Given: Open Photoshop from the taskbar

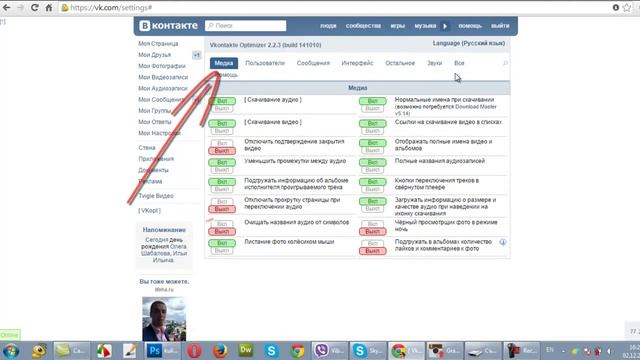Looking at the screenshot, I should pyautogui.click(x=163, y=351).
